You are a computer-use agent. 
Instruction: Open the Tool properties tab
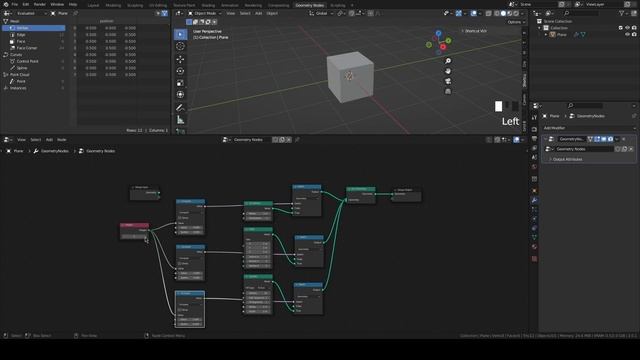(534, 118)
